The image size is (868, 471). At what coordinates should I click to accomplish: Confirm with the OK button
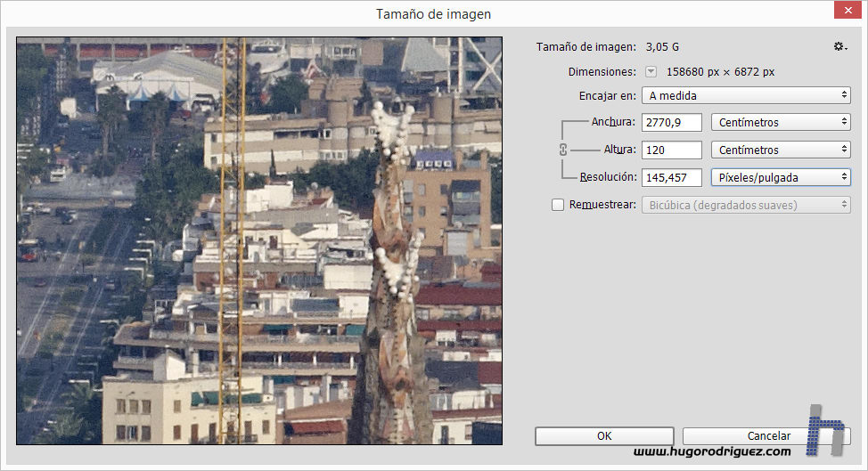(604, 435)
